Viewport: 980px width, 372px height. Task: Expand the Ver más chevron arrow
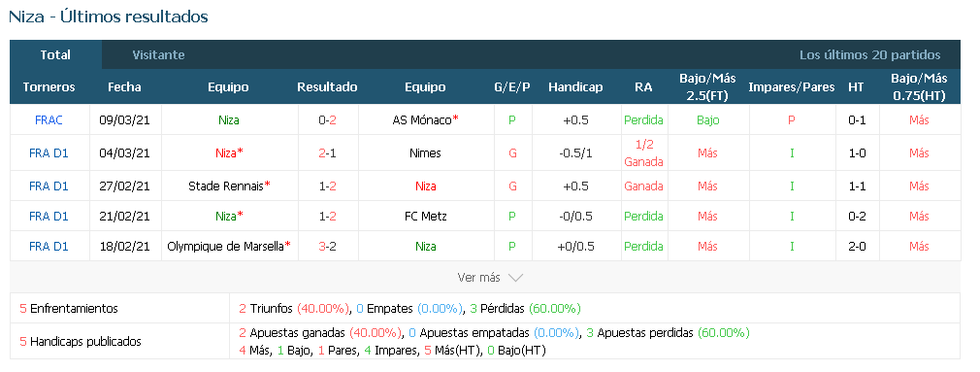[x=515, y=278]
